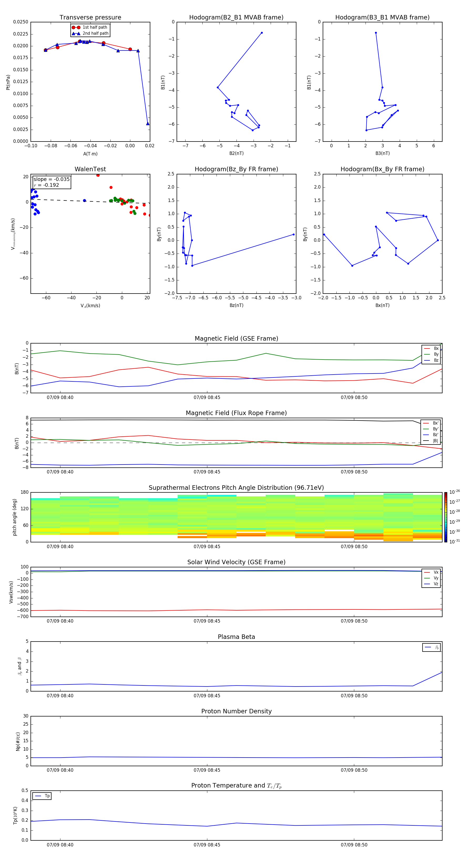Select the "Pt(nPa)" y-axis label
Viewport: 473px width, 868px height.
[8, 82]
